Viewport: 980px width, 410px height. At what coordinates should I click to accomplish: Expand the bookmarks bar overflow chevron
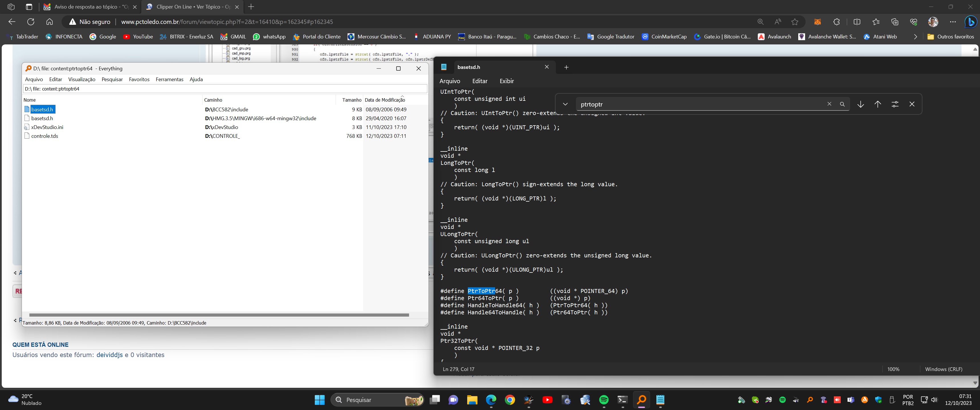[915, 37]
